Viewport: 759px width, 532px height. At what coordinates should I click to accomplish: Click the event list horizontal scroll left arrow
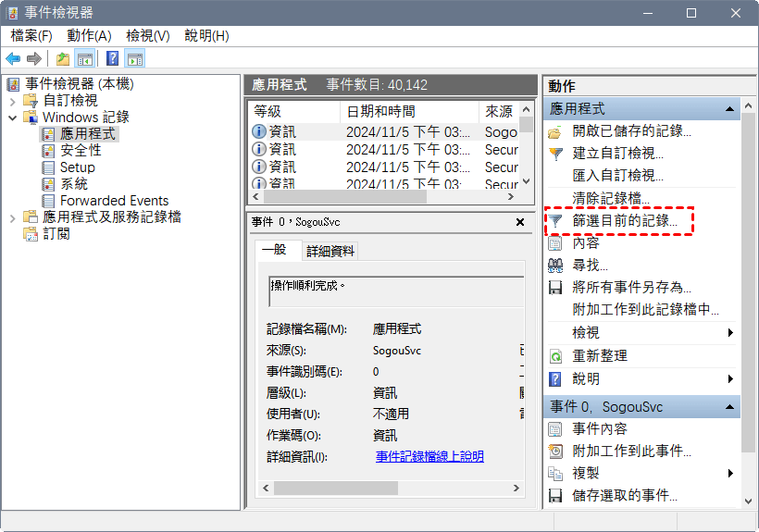(x=255, y=197)
